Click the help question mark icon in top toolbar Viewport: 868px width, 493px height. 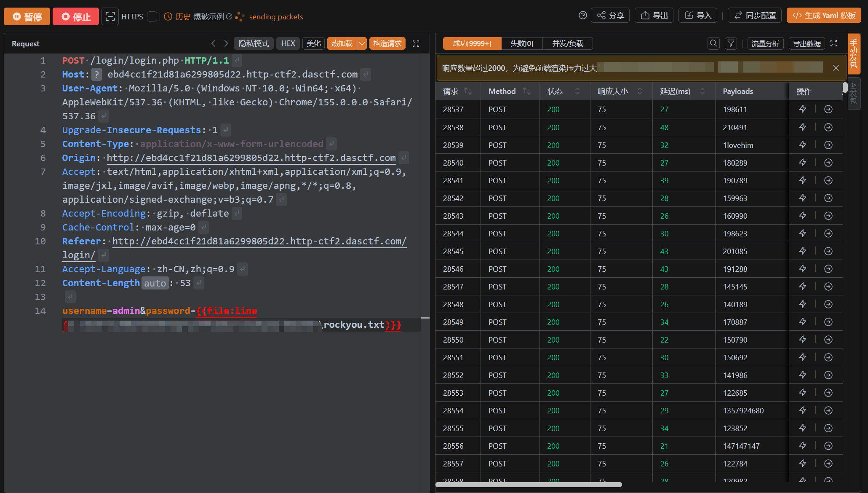pyautogui.click(x=583, y=16)
